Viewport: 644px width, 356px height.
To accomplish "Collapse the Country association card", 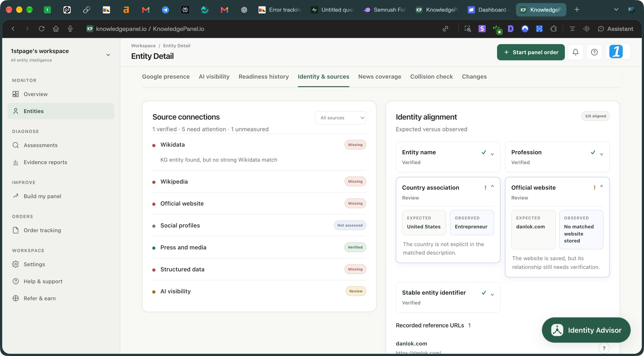I will (492, 186).
